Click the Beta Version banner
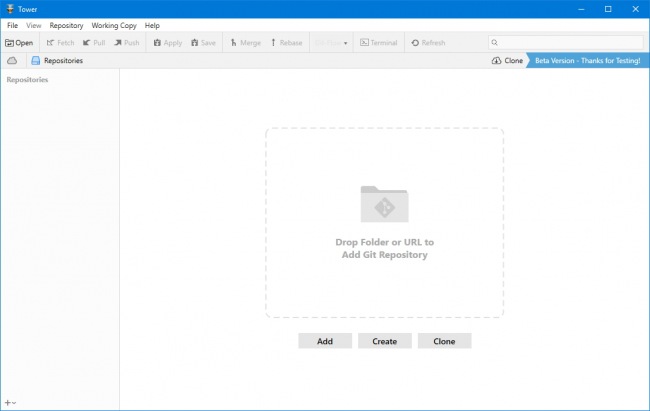Screen dimensions: 650x411 587,61
